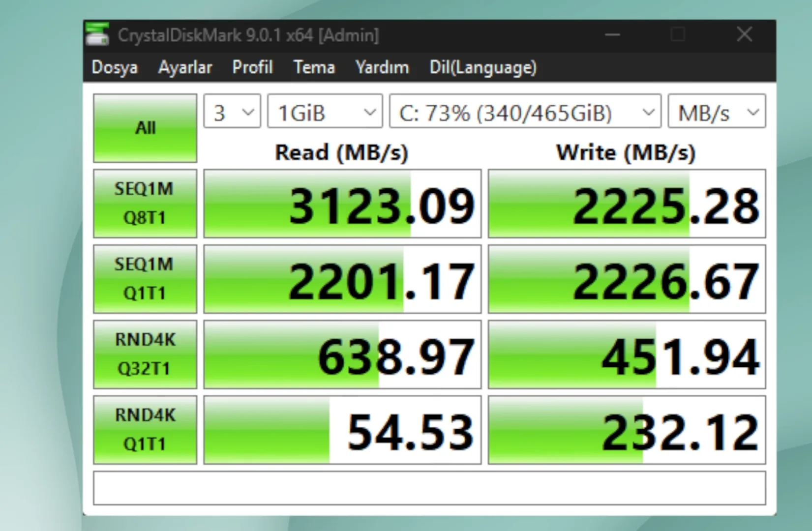Viewport: 812px width, 531px height.
Task: Click the 451.94 RND4K Q32T1 write result
Action: 627,354
